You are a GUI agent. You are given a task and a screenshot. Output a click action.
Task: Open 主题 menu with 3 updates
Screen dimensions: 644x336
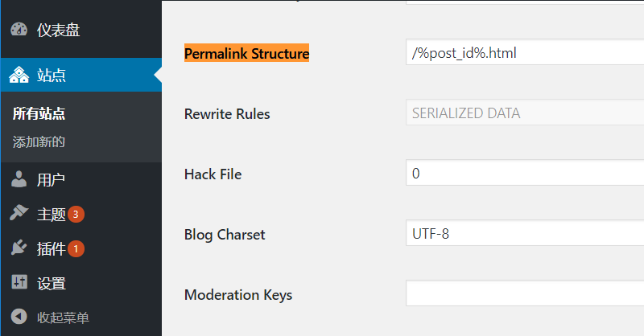52,214
